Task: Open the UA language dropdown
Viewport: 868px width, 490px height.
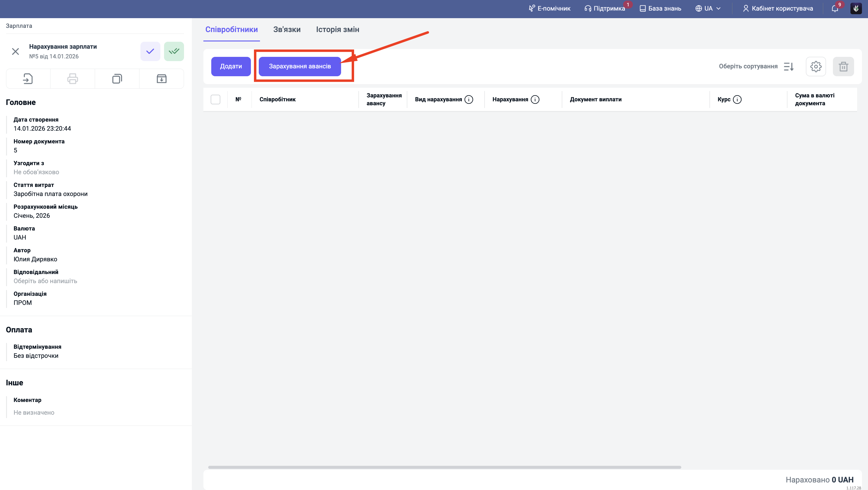Action: click(708, 8)
